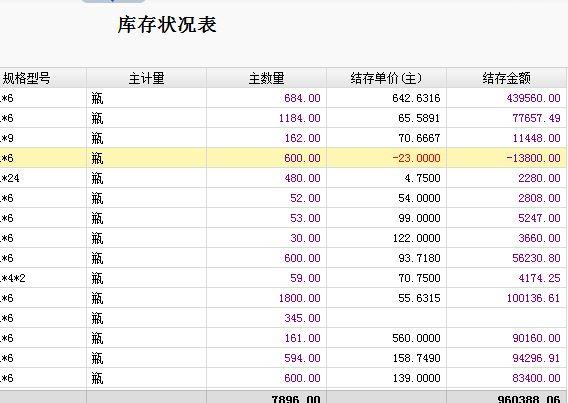Click the 结存金额 column header
Image resolution: width=568 pixels, height=403 pixels.
(506, 78)
